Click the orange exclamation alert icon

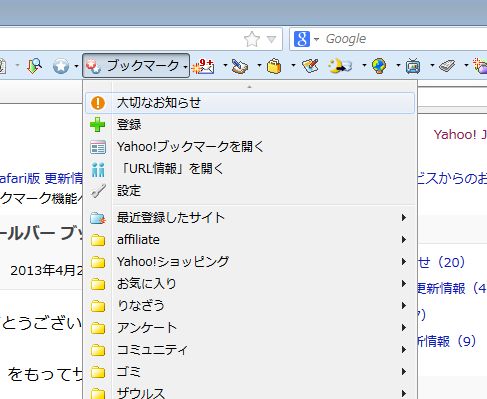point(98,103)
